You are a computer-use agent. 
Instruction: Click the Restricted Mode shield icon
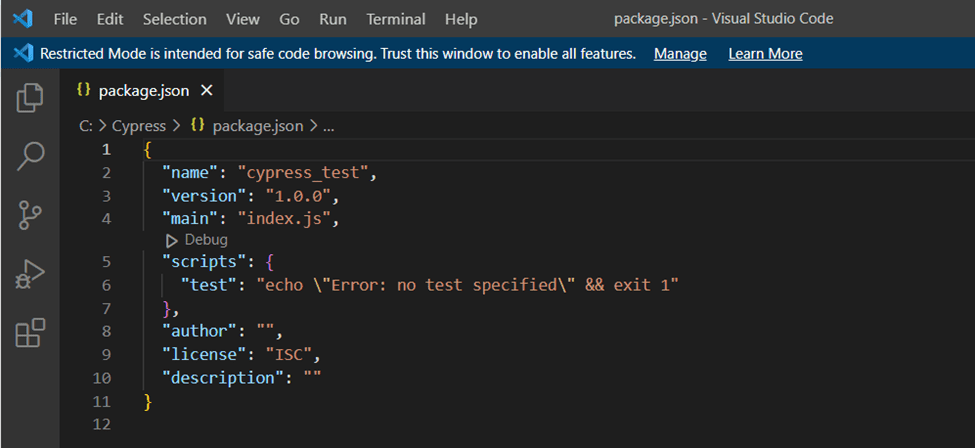[x=22, y=53]
